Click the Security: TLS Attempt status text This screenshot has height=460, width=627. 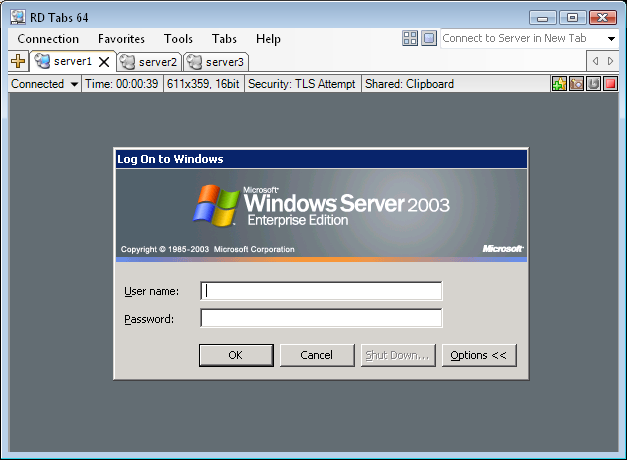pyautogui.click(x=302, y=84)
